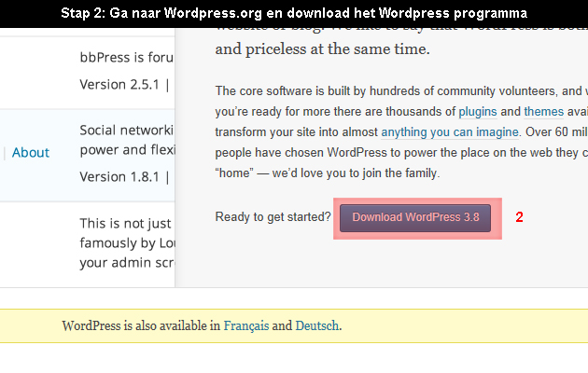Image resolution: width=588 pixels, height=373 pixels.
Task: Click the red number 2 annotation
Action: (x=519, y=217)
